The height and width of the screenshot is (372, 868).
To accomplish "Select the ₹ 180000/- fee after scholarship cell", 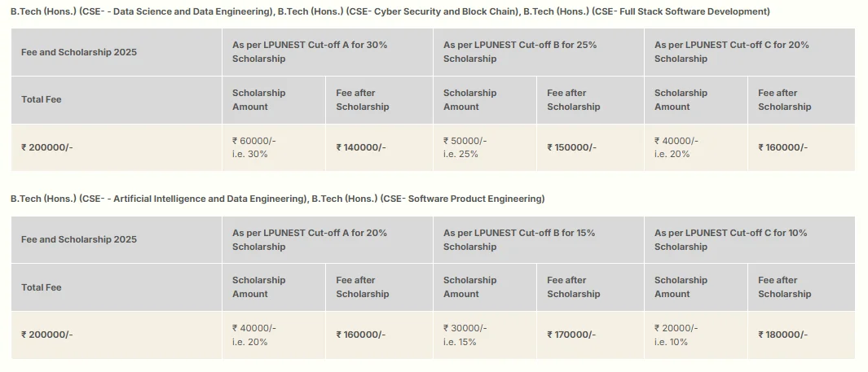I will coord(801,335).
